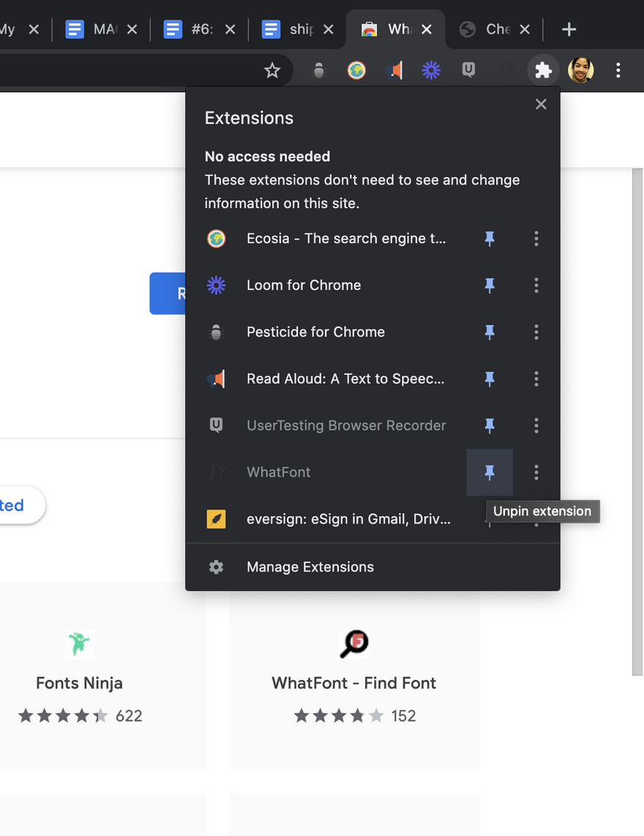Select eversign extension in the list

pyautogui.click(x=348, y=520)
